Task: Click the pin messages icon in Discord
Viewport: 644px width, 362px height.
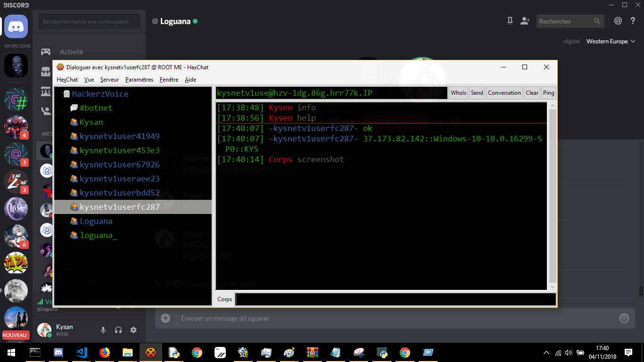Action: (x=510, y=21)
